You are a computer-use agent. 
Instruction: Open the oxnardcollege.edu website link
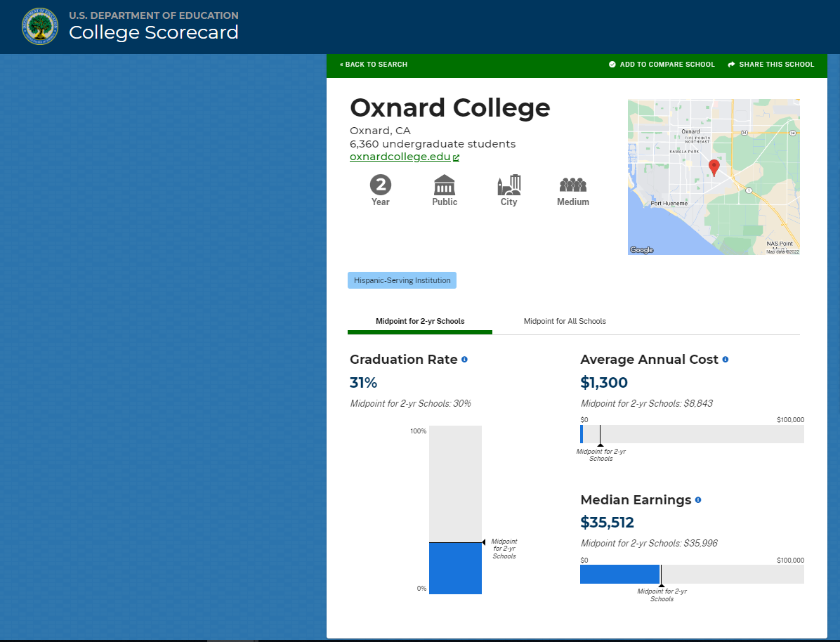coord(400,157)
